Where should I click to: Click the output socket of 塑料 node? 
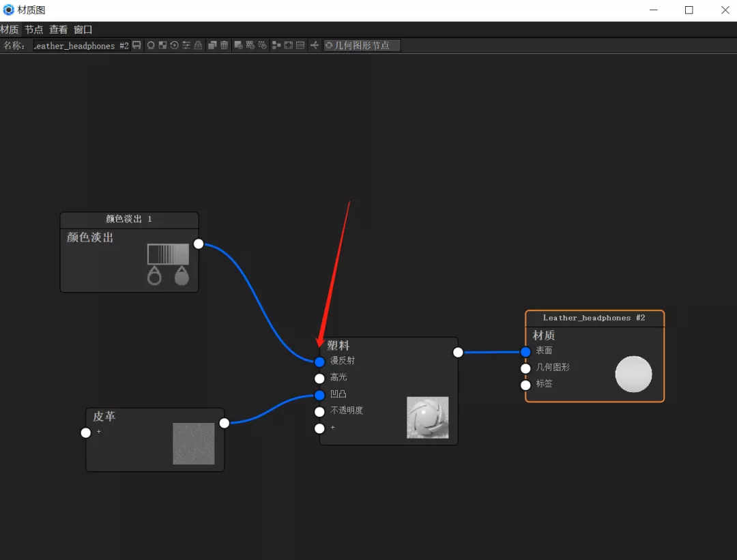click(458, 353)
